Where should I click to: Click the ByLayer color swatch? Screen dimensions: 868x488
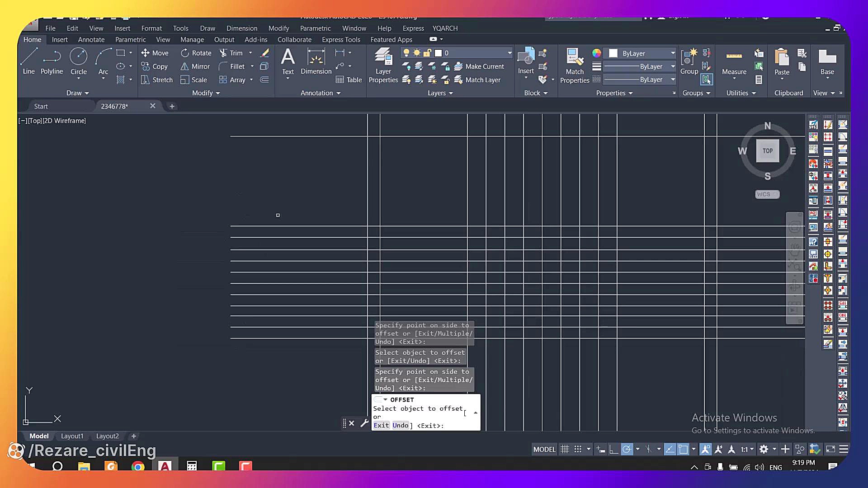coord(613,53)
